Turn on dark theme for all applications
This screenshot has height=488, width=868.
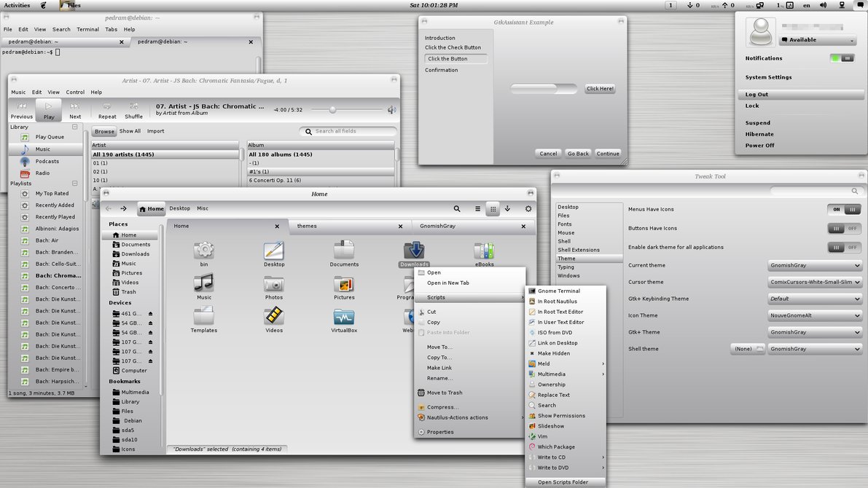(x=845, y=248)
